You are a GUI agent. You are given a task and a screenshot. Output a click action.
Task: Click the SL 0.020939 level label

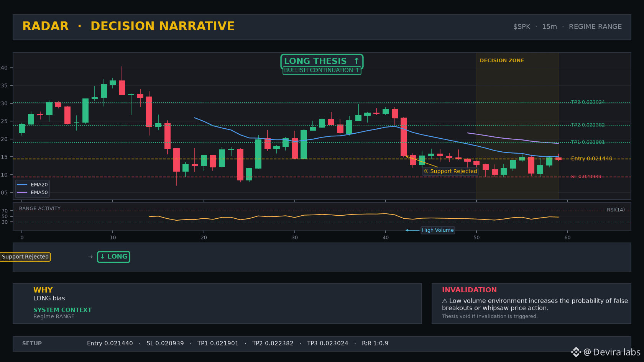point(586,177)
